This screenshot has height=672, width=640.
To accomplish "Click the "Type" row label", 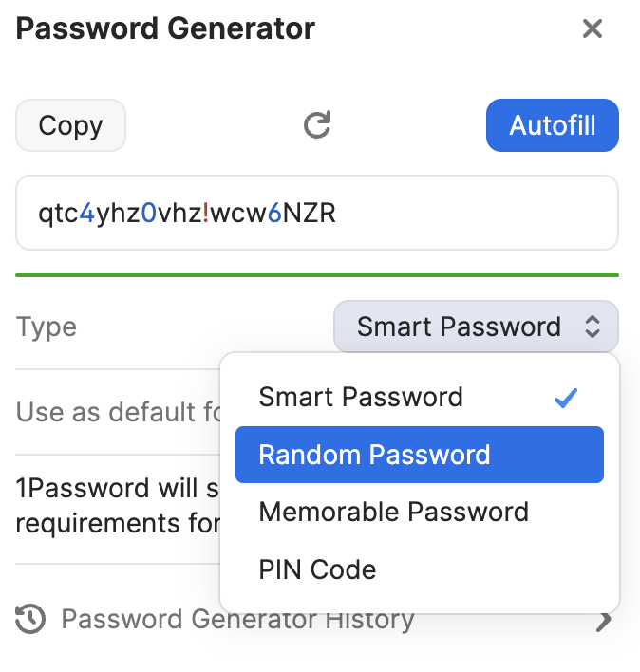I will [47, 327].
